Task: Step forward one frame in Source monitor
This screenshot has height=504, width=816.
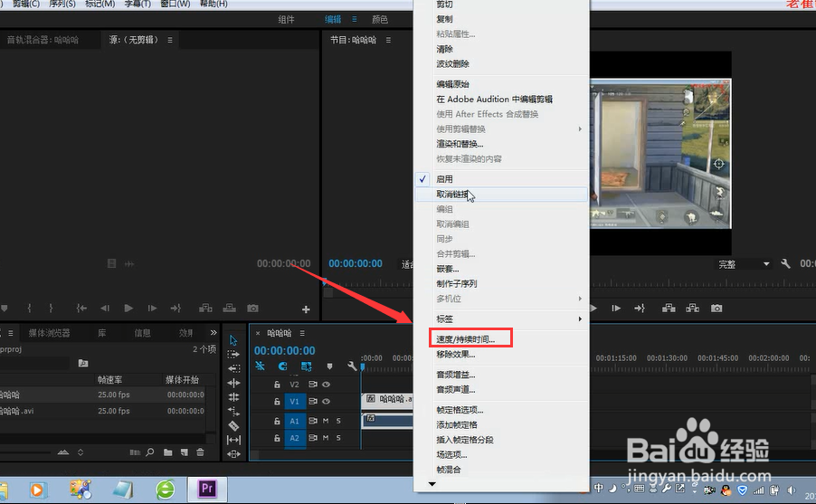Action: (152, 309)
